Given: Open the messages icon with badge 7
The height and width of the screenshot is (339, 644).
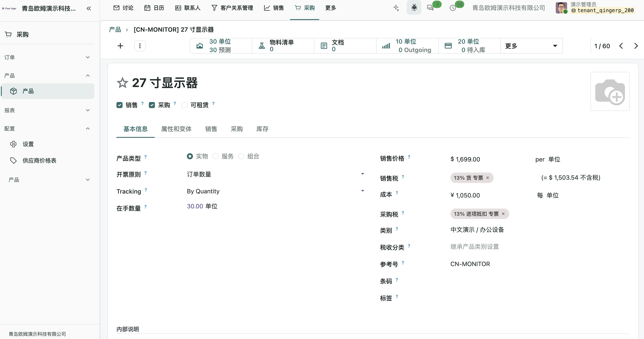Looking at the screenshot, I should (x=430, y=8).
